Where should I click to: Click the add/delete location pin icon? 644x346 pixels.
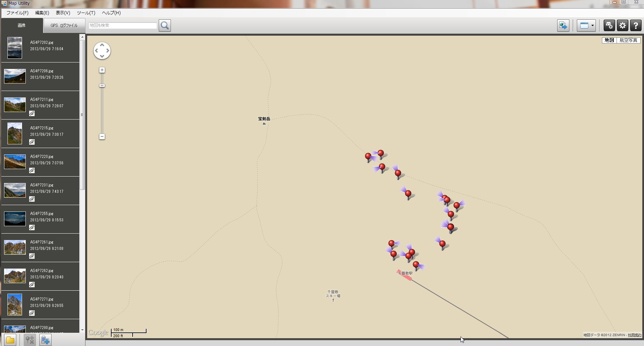(x=30, y=340)
